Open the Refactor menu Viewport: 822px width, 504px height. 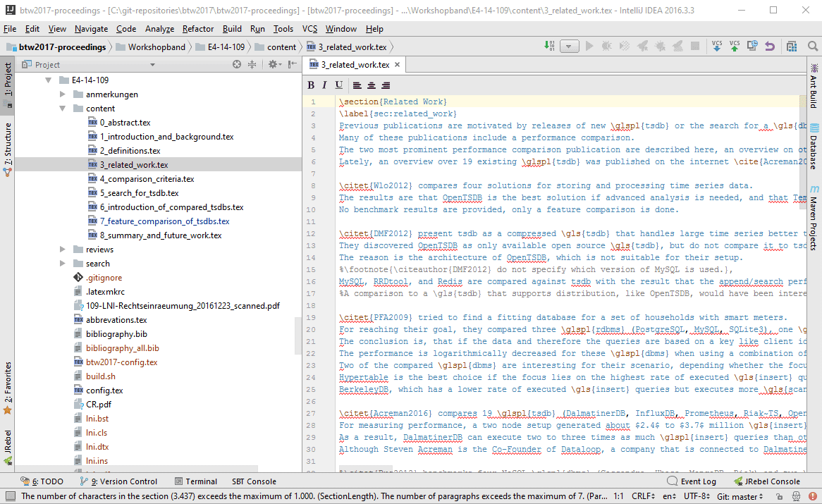coord(197,29)
